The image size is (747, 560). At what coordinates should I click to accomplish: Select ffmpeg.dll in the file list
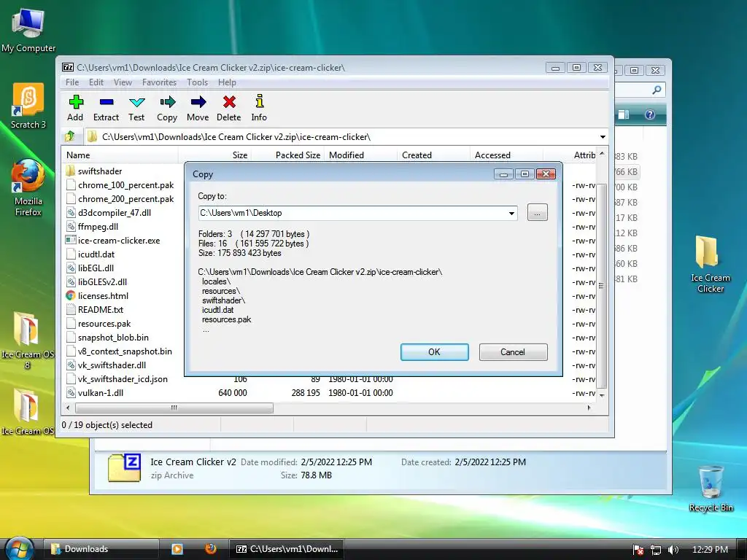pyautogui.click(x=93, y=227)
